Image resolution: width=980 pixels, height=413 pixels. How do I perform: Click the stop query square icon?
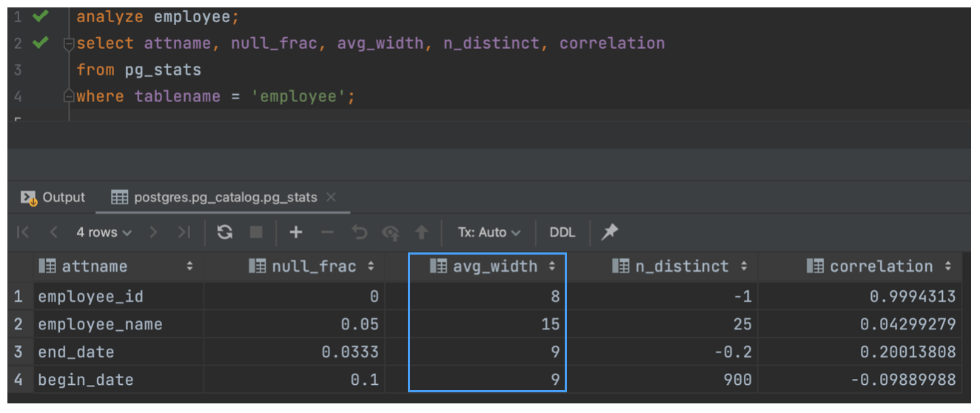point(256,232)
